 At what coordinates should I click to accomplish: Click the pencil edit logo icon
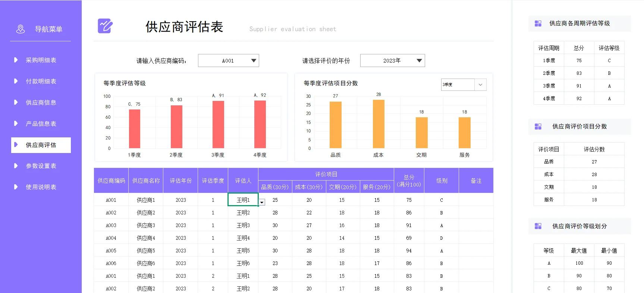pos(105,26)
